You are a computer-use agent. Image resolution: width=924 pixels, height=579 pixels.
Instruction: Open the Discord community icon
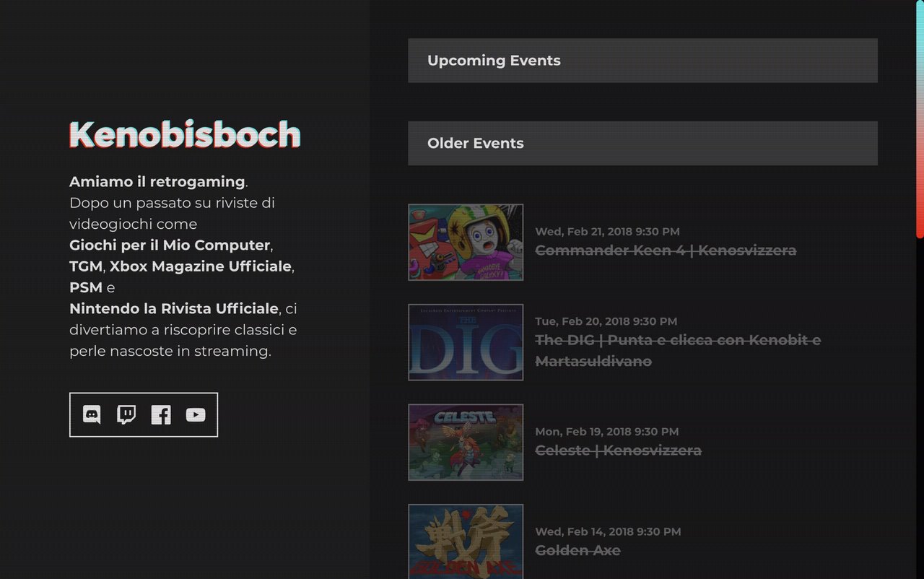point(91,414)
